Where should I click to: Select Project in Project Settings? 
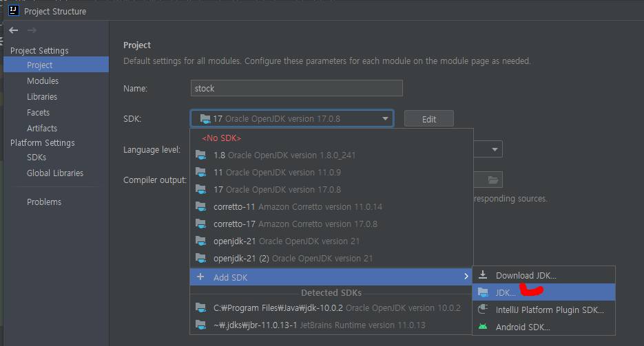56,65
